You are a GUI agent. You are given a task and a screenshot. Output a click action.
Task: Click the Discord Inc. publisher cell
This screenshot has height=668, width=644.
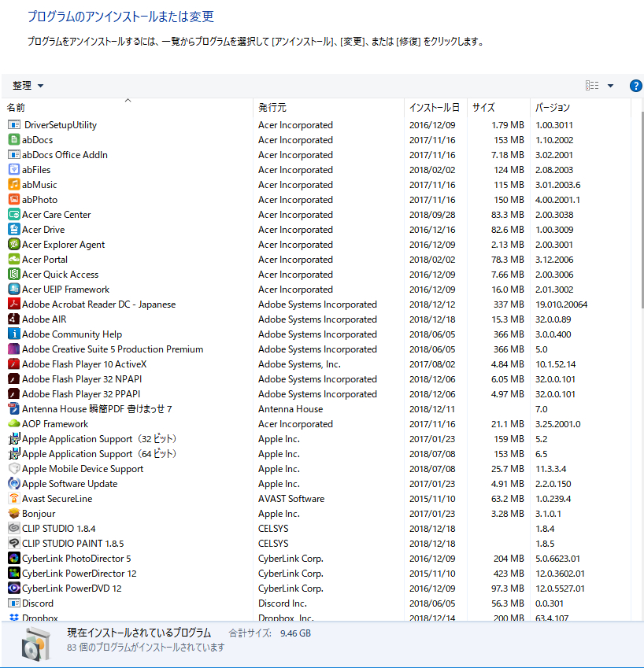tap(282, 603)
